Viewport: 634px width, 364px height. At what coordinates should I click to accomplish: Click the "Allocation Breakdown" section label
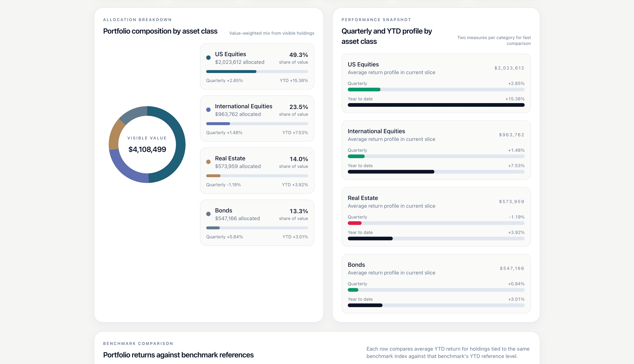pyautogui.click(x=137, y=20)
